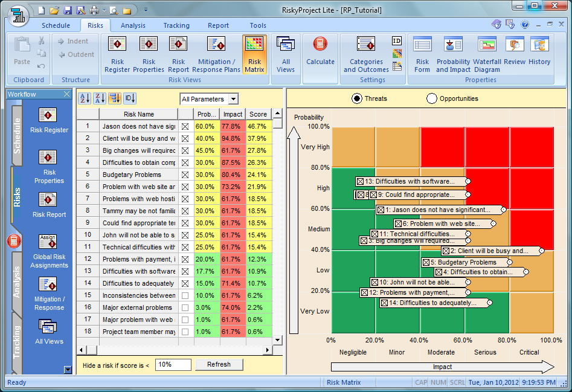The width and height of the screenshot is (572, 392).
Task: Click the orange Very Low / Critical matrix cell
Action: coord(532,312)
